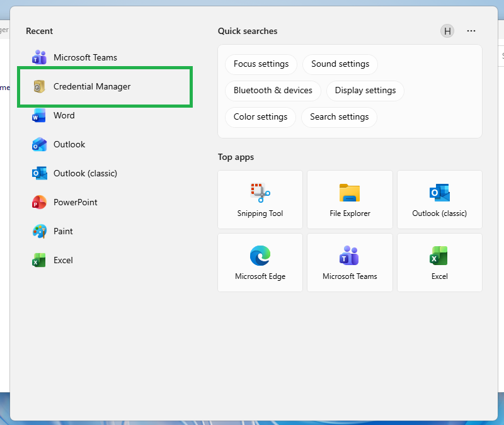Open the H user account avatar
Image resolution: width=504 pixels, height=425 pixels.
click(447, 31)
